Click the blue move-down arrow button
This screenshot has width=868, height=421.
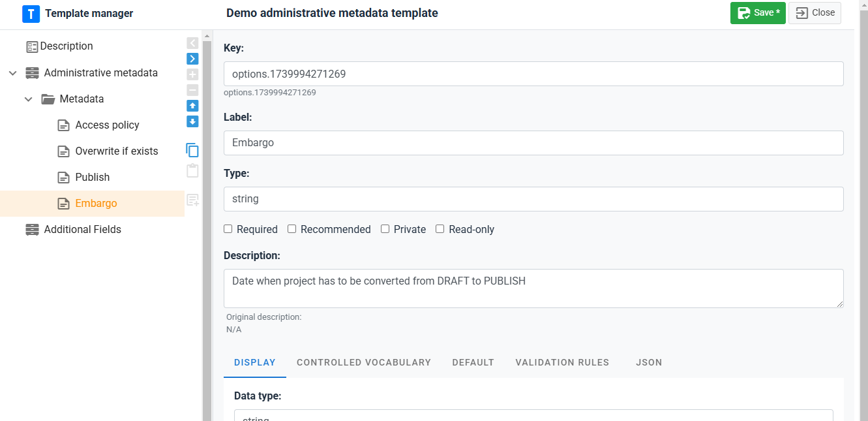[192, 121]
